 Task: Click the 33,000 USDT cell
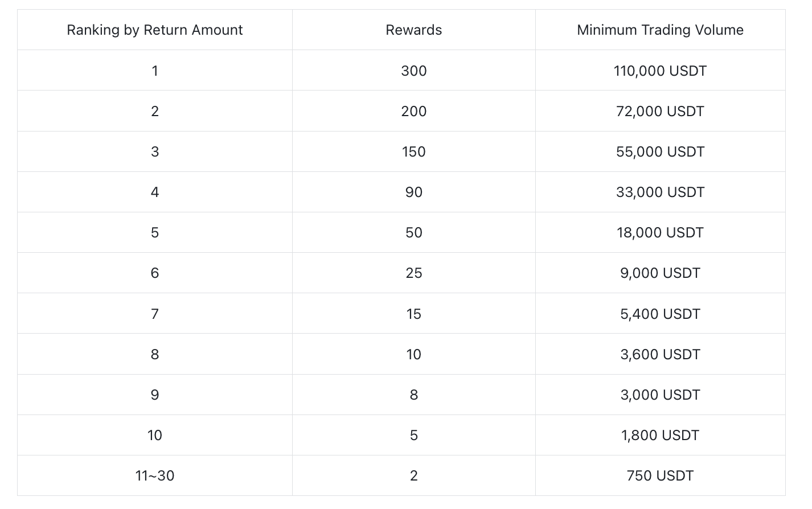(660, 192)
